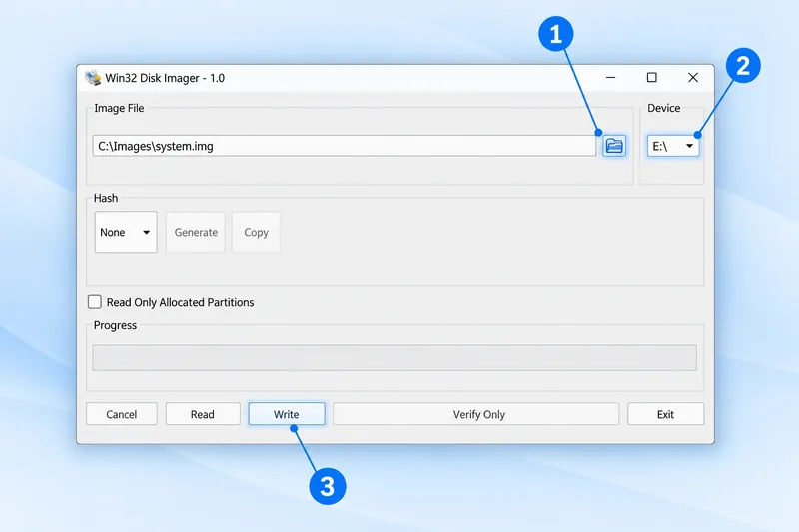Screen dimensions: 799x532
Task: Click the 'Hash' group label
Action: tap(106, 198)
